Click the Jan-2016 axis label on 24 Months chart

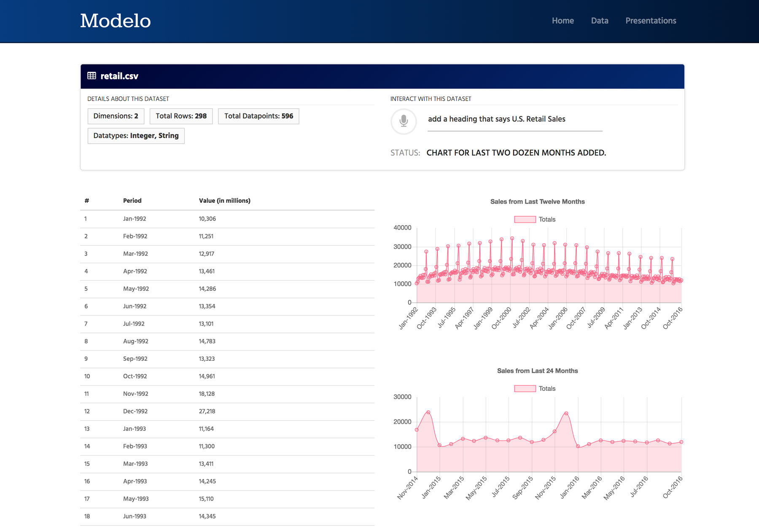point(570,488)
